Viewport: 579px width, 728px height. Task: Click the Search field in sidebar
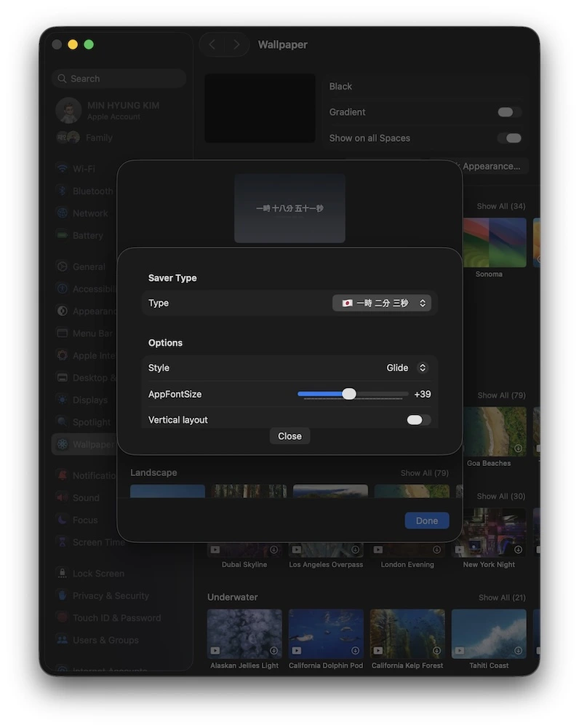tap(119, 79)
